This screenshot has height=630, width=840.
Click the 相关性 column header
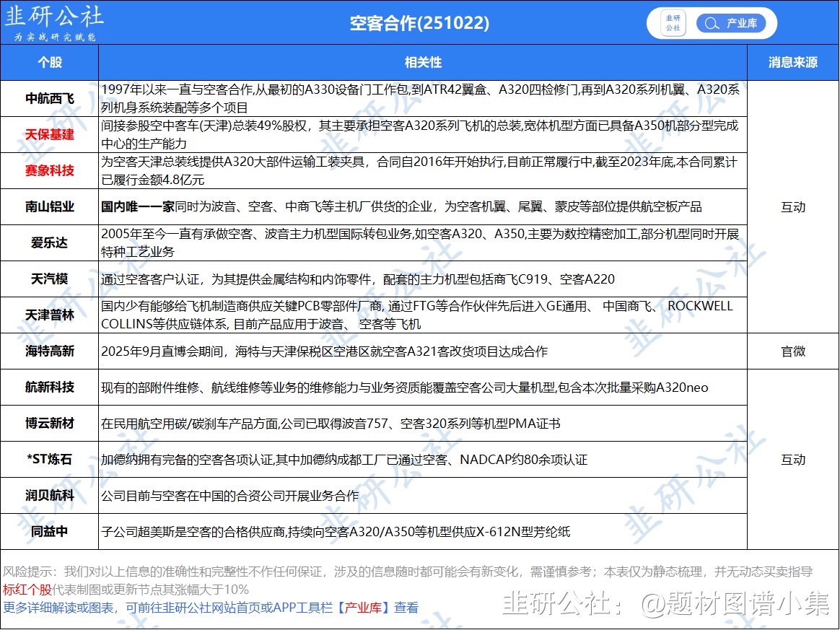pos(423,62)
